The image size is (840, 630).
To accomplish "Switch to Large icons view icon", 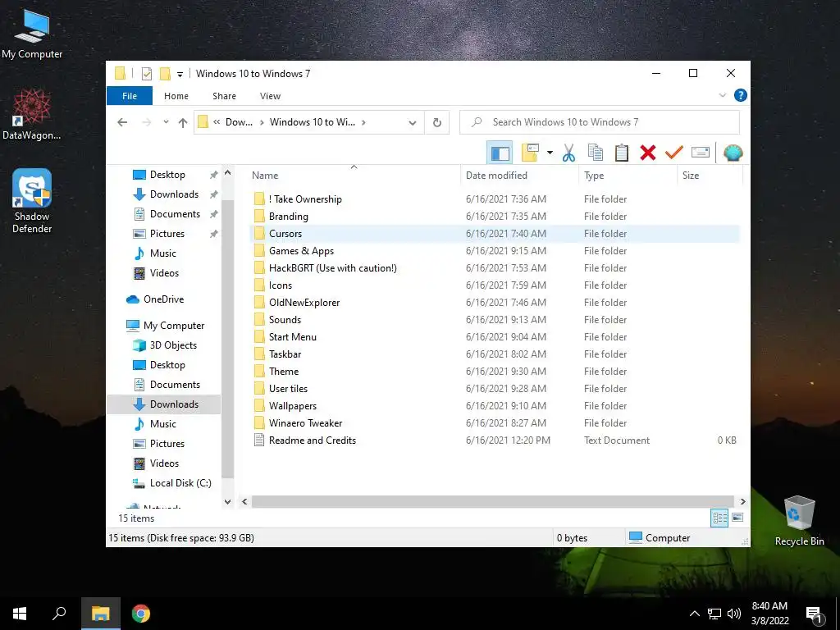I will click(737, 518).
